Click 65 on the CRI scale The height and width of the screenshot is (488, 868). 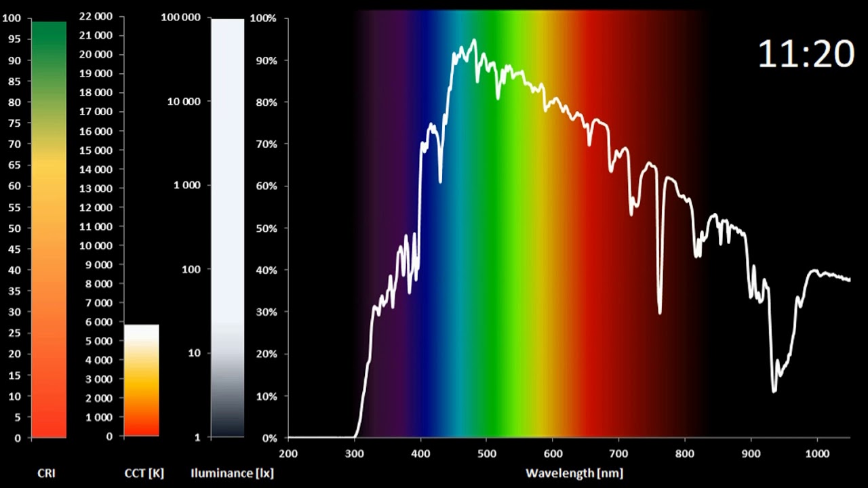[14, 165]
